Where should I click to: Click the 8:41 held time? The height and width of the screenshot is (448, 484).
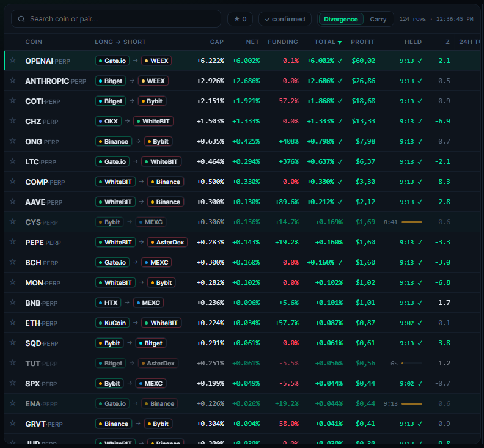tap(391, 222)
